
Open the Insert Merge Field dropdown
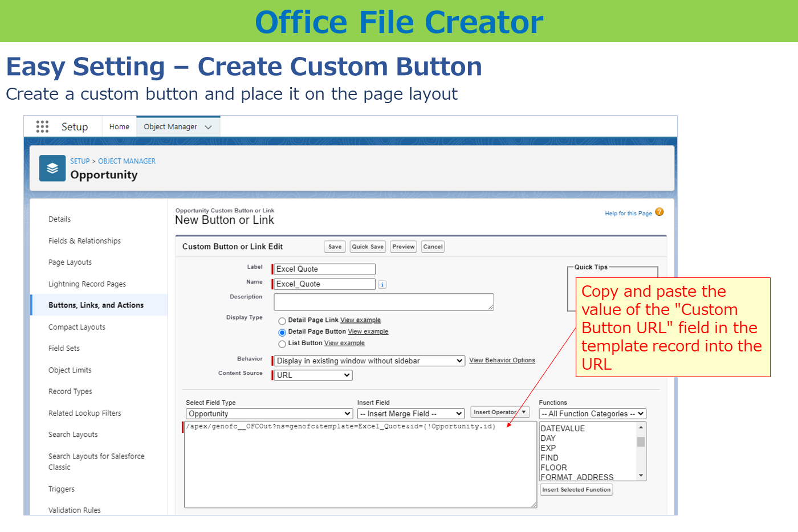[x=410, y=414]
